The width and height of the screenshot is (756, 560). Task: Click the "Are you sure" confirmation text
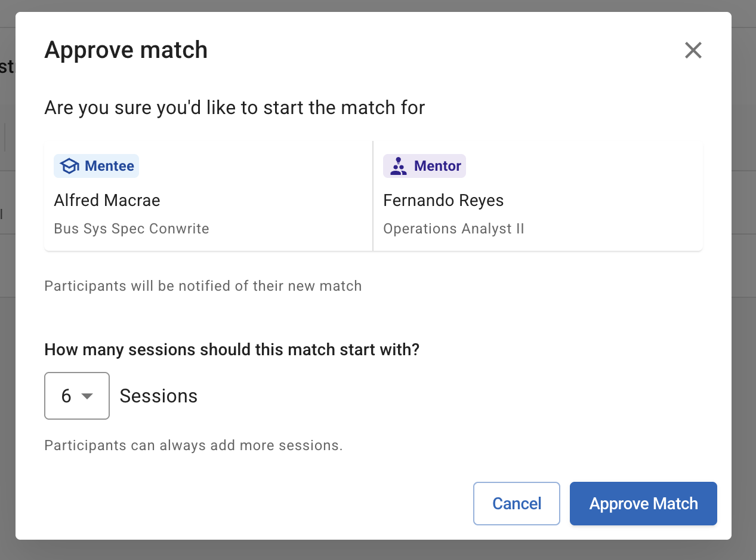tap(234, 108)
